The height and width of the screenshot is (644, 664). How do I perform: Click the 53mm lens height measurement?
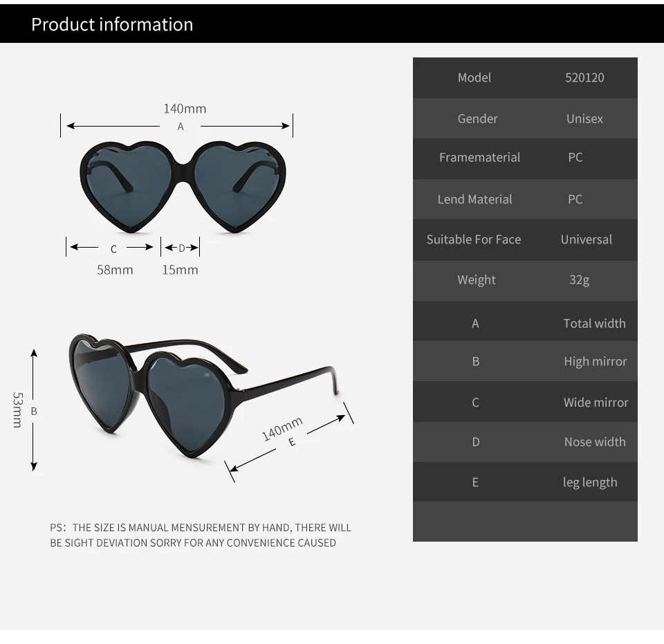click(x=18, y=410)
